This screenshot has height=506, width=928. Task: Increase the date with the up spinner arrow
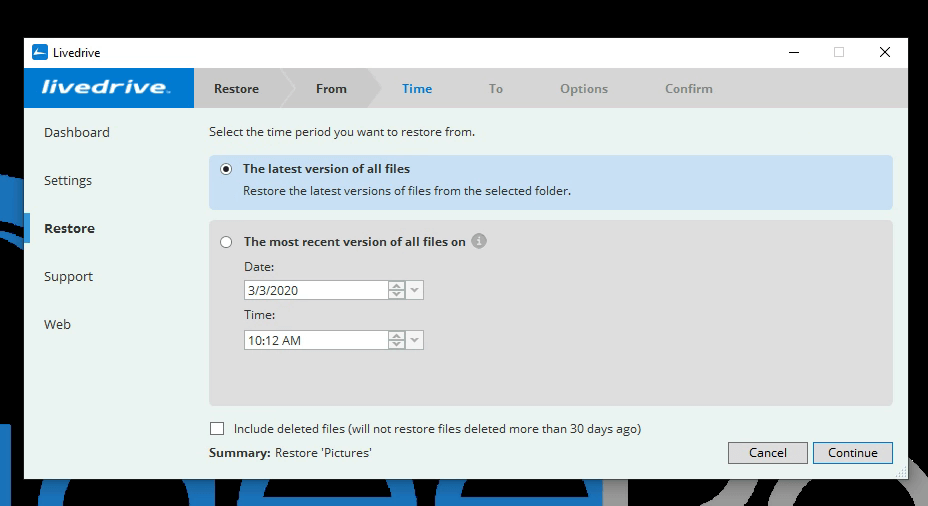pyautogui.click(x=397, y=286)
